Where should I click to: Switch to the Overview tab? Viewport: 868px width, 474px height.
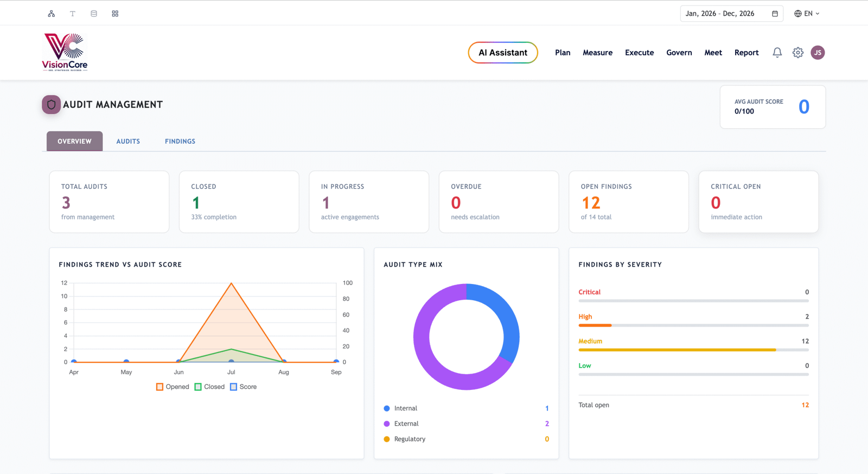click(x=75, y=141)
